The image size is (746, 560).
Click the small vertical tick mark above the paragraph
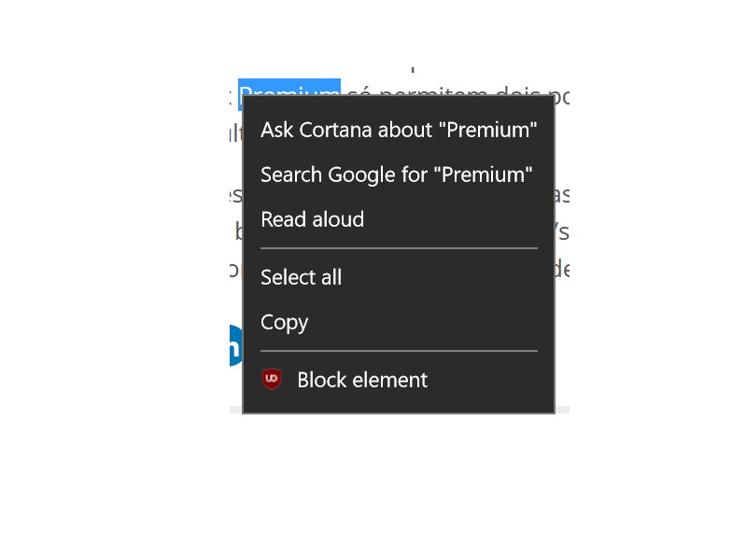click(413, 70)
